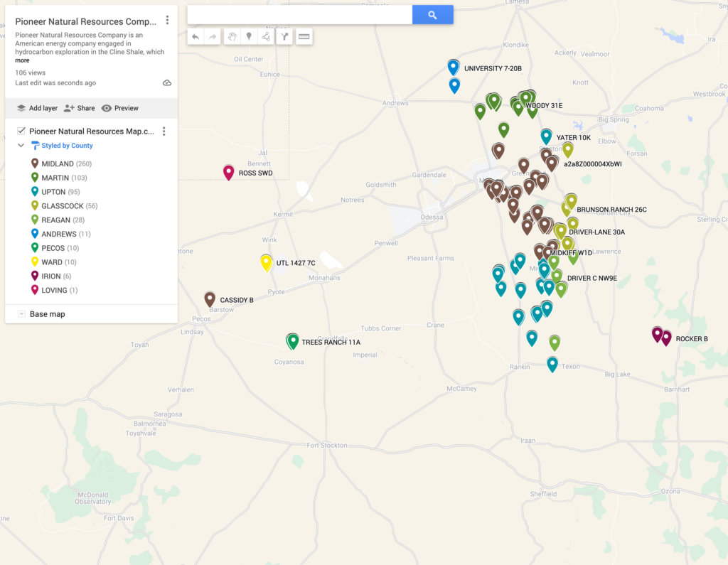728x565 pixels.
Task: Select LOVING (1) in the legend
Action: (54, 290)
